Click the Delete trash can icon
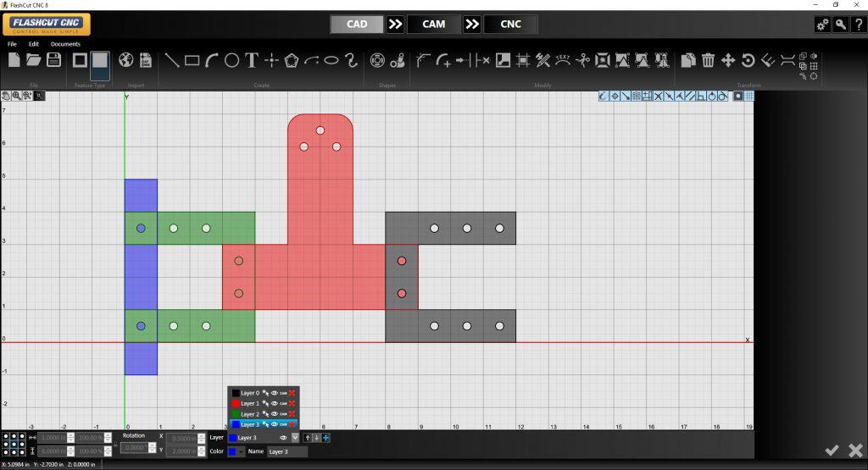The width and height of the screenshot is (868, 470). click(708, 60)
